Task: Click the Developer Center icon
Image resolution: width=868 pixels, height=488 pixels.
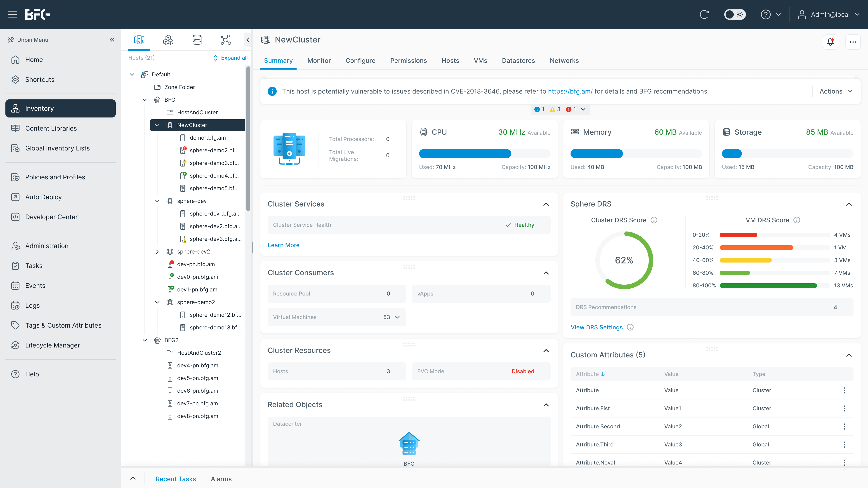Action: coord(15,217)
